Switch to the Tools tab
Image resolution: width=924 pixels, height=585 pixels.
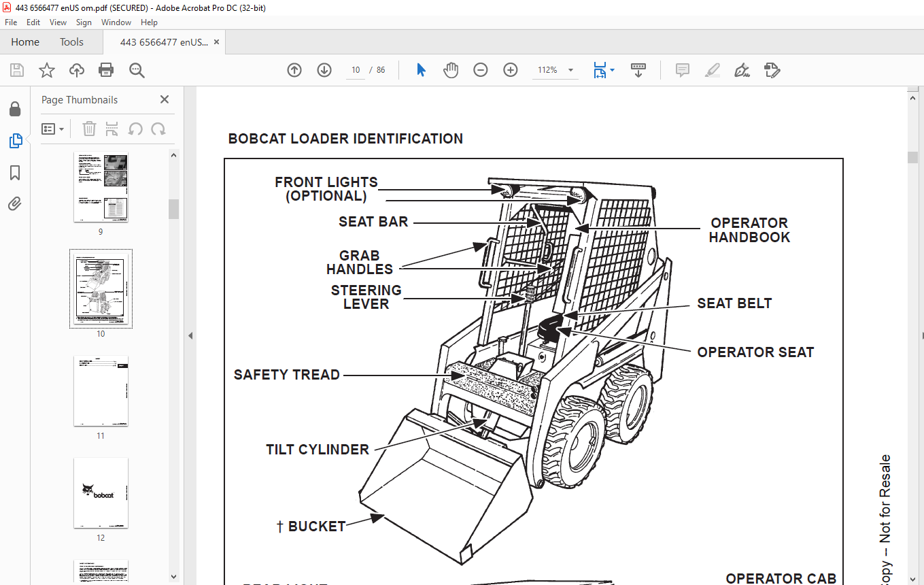(71, 42)
